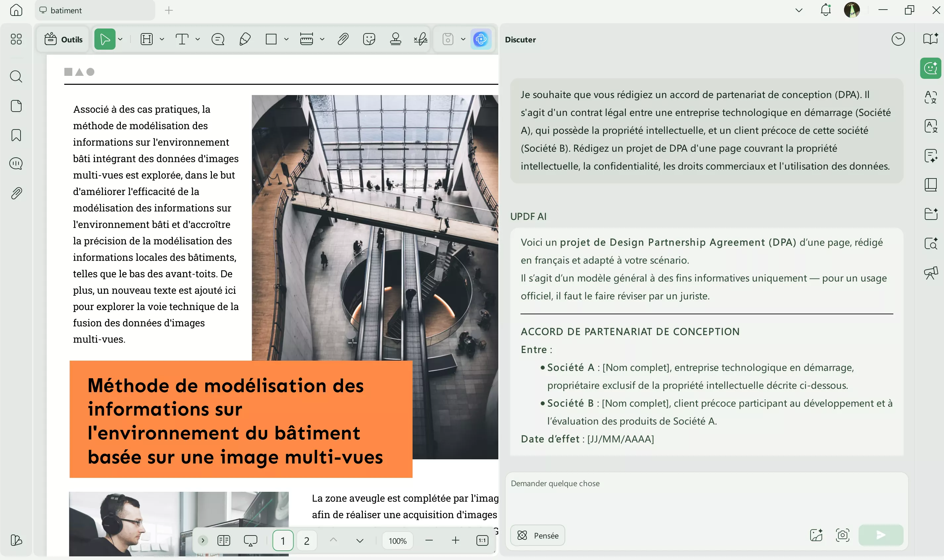This screenshot has width=944, height=560.
Task: Expand the text tool dropdown arrow
Action: point(198,39)
